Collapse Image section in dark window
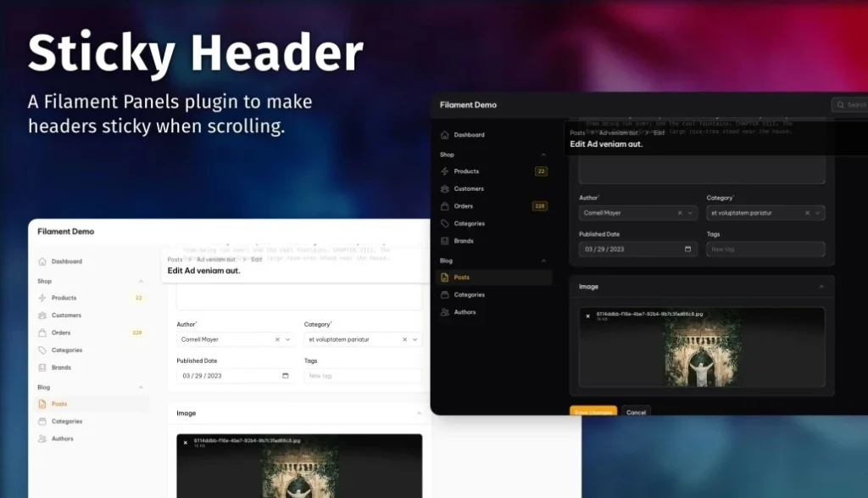 (x=821, y=287)
